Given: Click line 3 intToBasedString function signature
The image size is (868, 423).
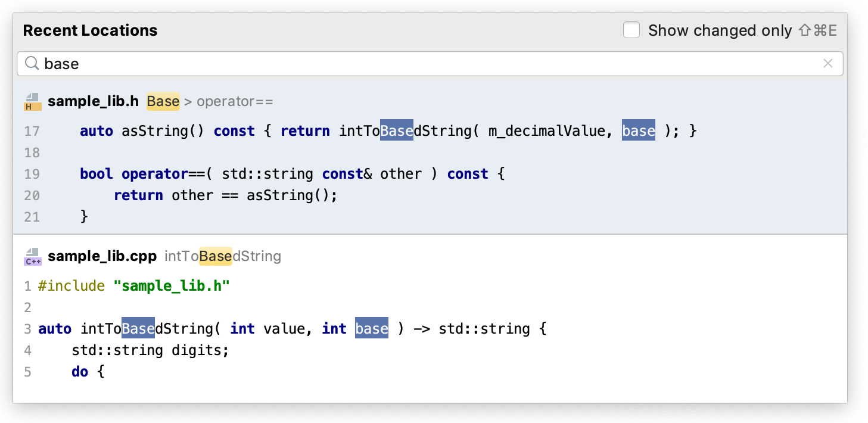Looking at the screenshot, I should pos(292,329).
